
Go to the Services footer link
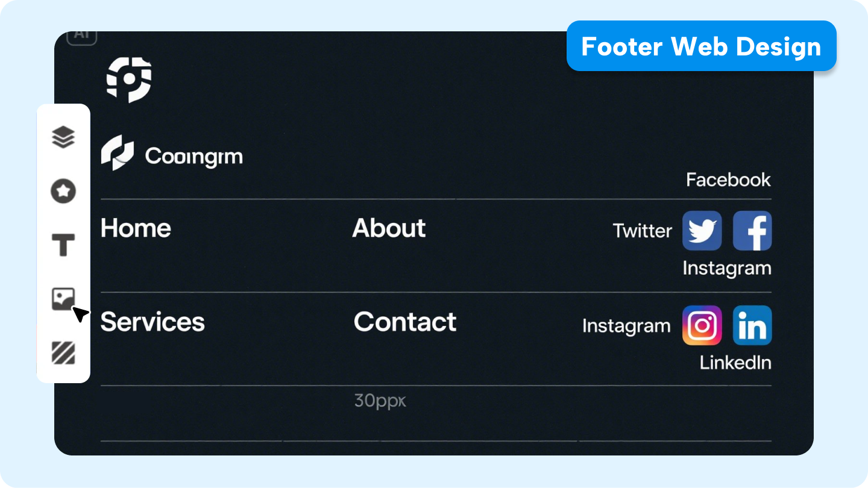pyautogui.click(x=153, y=322)
